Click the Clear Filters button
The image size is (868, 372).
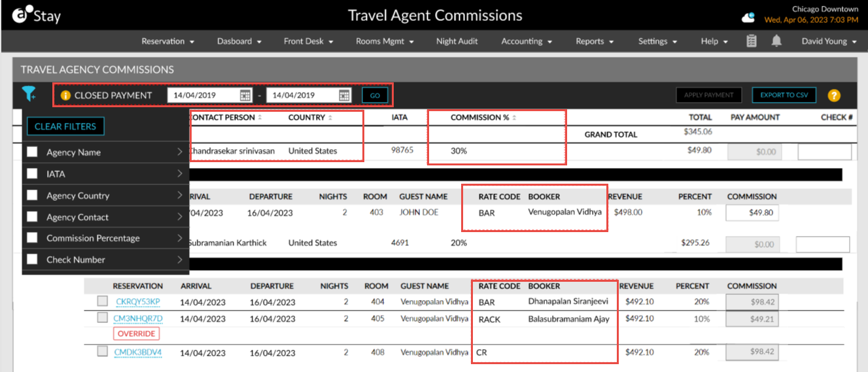[65, 126]
